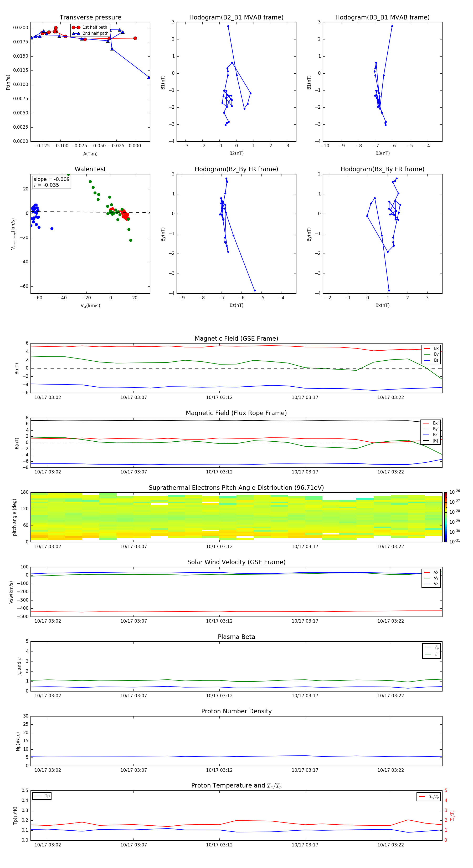Click the 'Bx(nT)' x-axis label
The height and width of the screenshot is (868, 473).
tap(382, 305)
